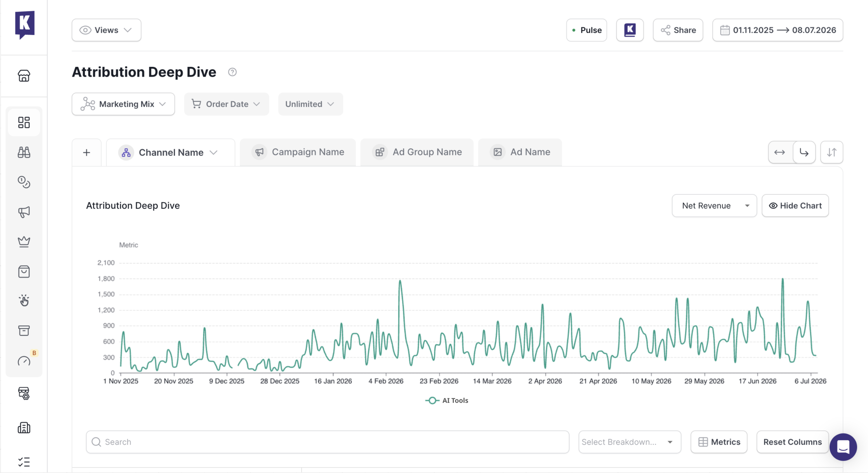Image resolution: width=868 pixels, height=473 pixels.
Task: Open the store settings icon in the sidebar
Action: [x=24, y=393]
